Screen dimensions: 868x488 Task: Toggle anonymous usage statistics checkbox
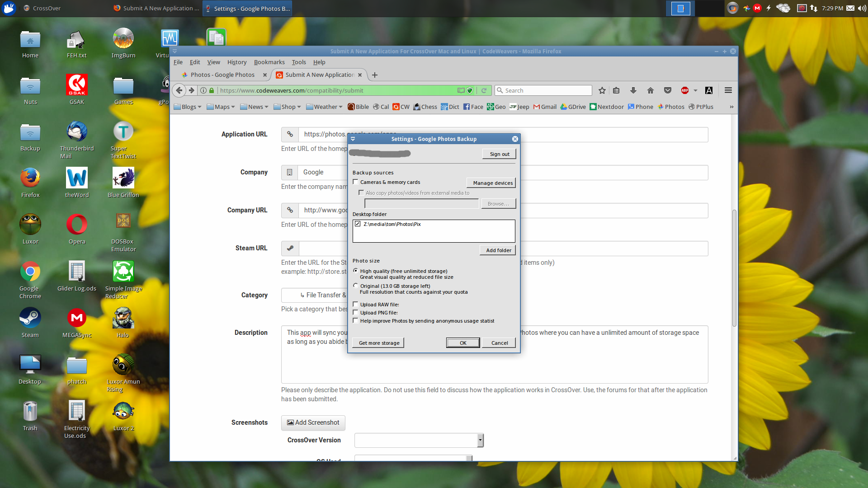[356, 321]
